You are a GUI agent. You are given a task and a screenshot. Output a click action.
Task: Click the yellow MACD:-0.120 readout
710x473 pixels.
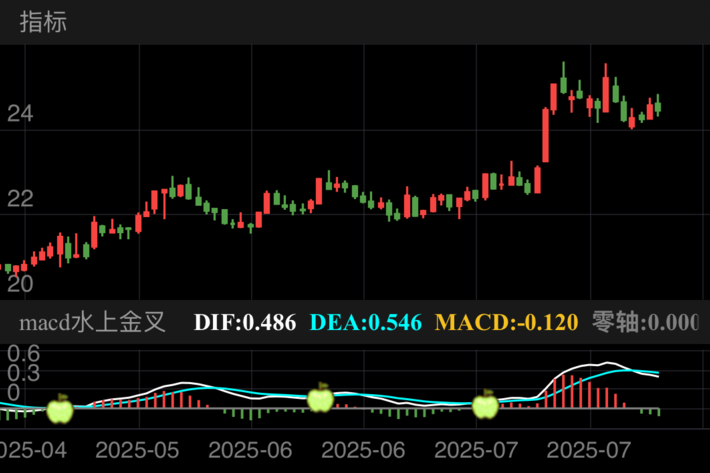tap(507, 322)
